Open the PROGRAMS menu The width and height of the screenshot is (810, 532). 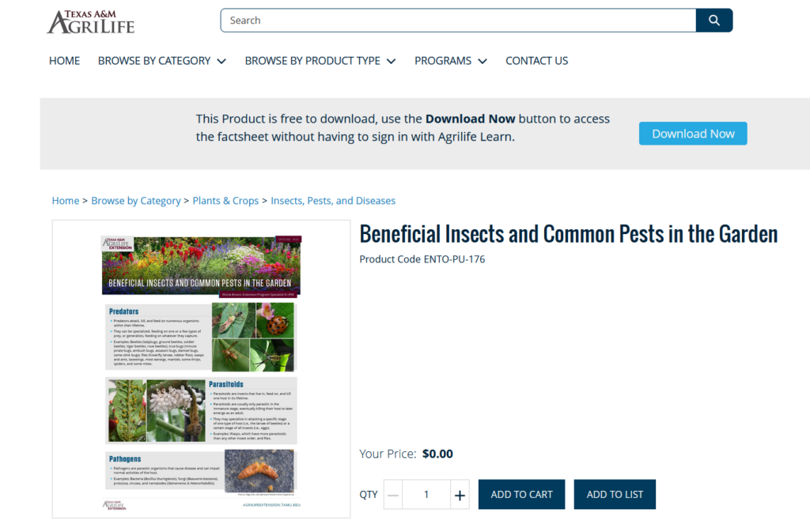pos(443,61)
